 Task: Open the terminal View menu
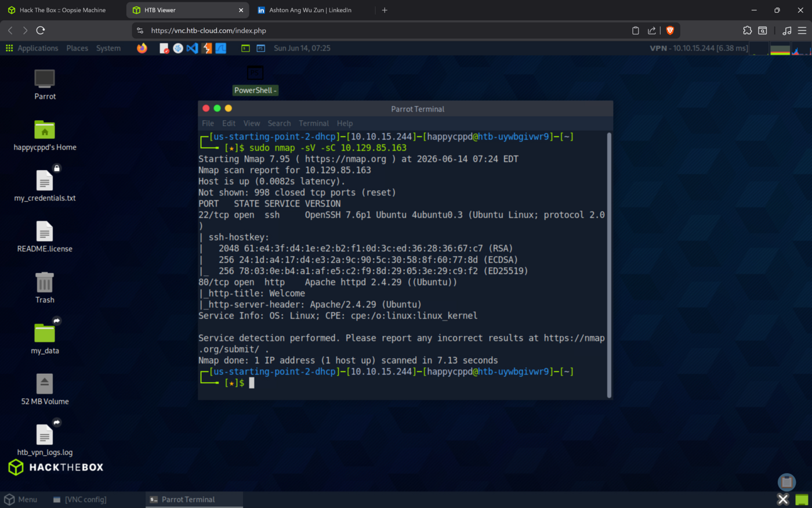[x=251, y=123]
